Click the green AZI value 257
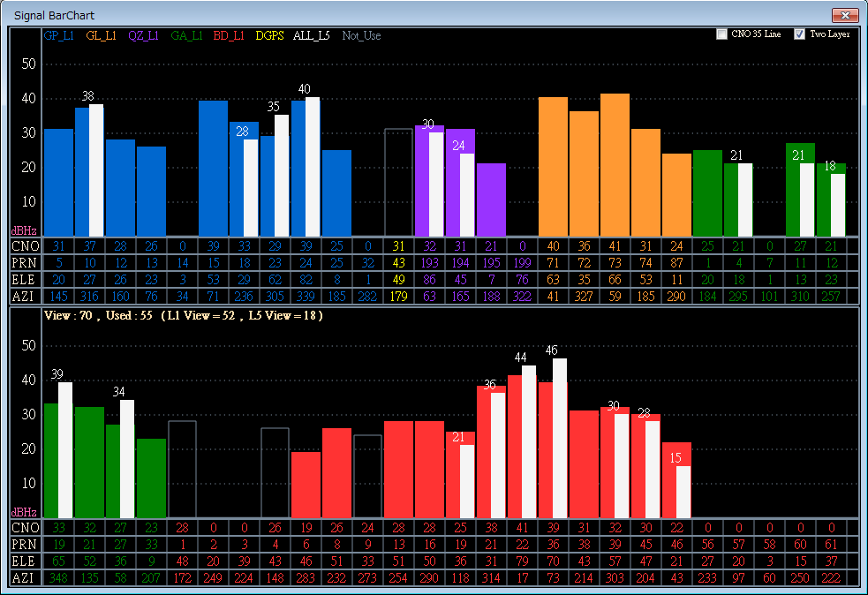The image size is (868, 595). [x=832, y=296]
